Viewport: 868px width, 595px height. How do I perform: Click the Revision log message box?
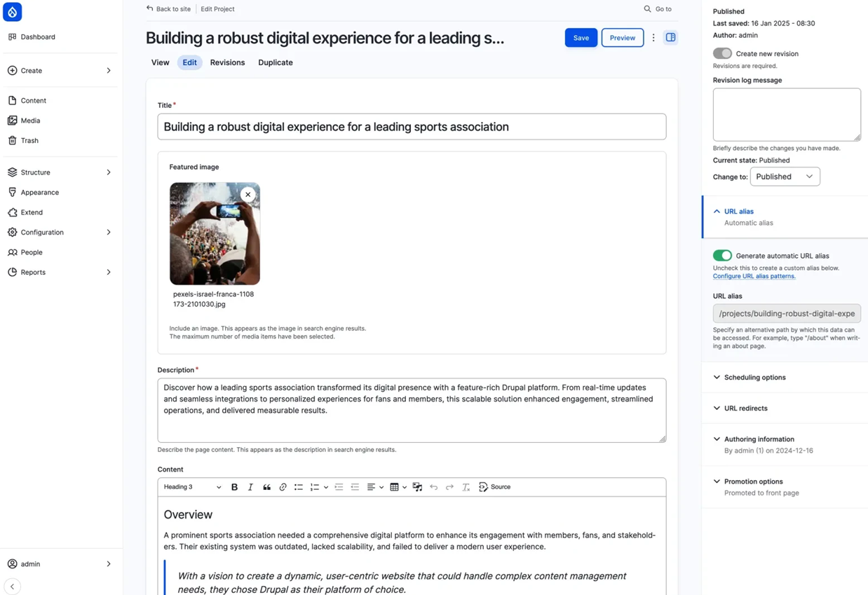click(x=787, y=114)
